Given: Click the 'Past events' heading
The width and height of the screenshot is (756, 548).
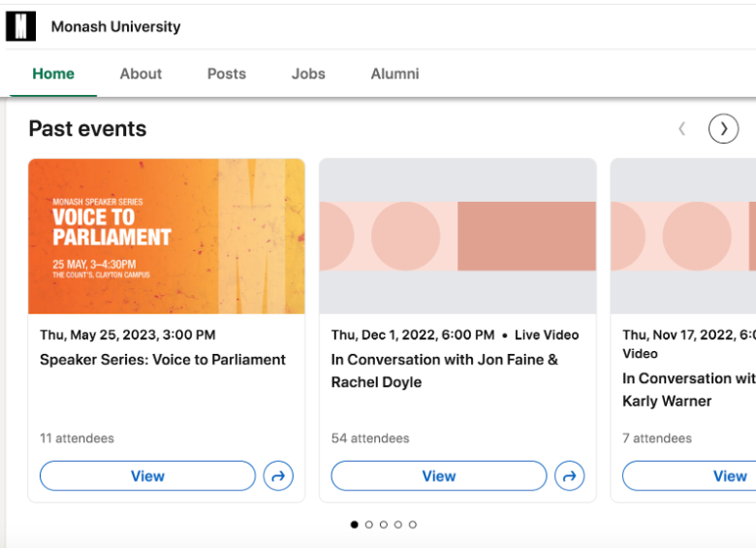Looking at the screenshot, I should pos(87,129).
